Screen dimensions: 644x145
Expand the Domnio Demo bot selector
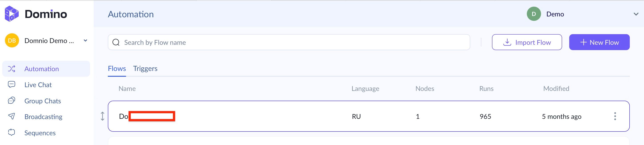point(85,40)
